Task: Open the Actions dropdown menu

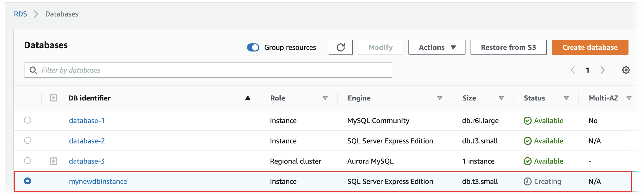Action: [x=437, y=47]
